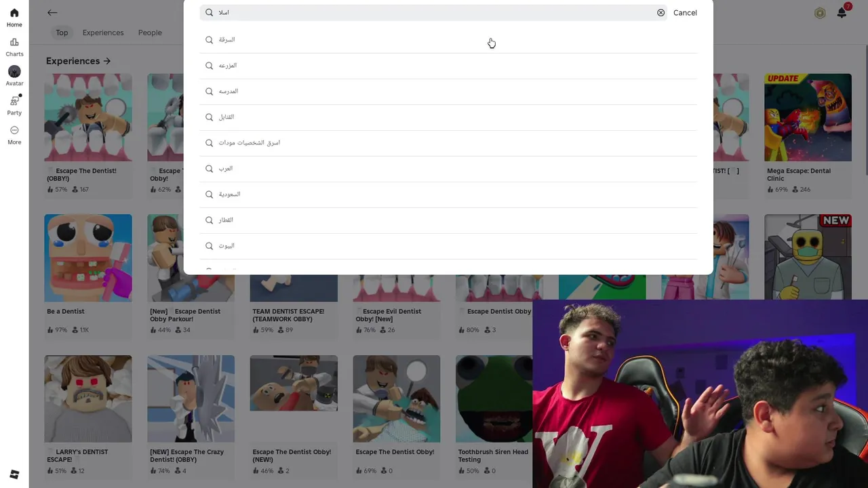Open the Robux balance icon
The height and width of the screenshot is (488, 868).
tap(820, 13)
